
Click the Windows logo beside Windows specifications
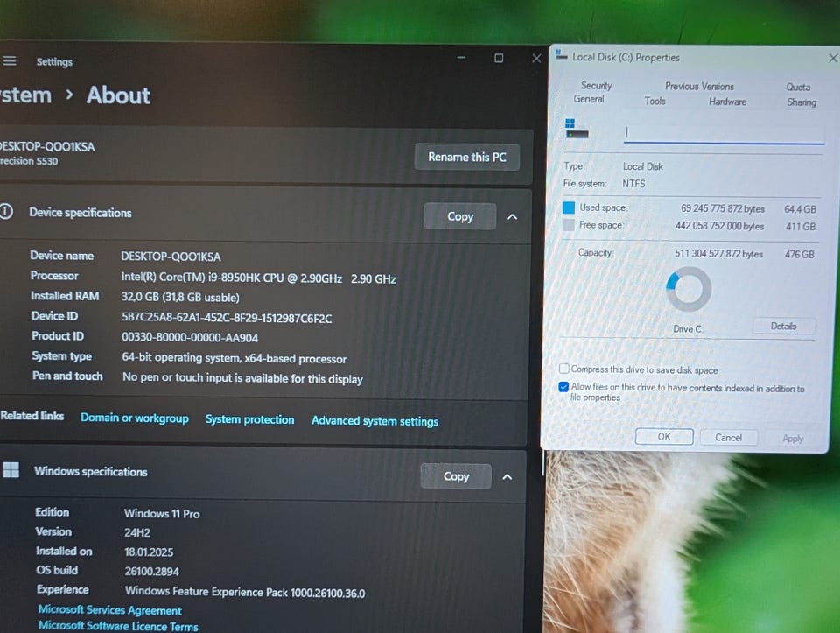pos(10,470)
